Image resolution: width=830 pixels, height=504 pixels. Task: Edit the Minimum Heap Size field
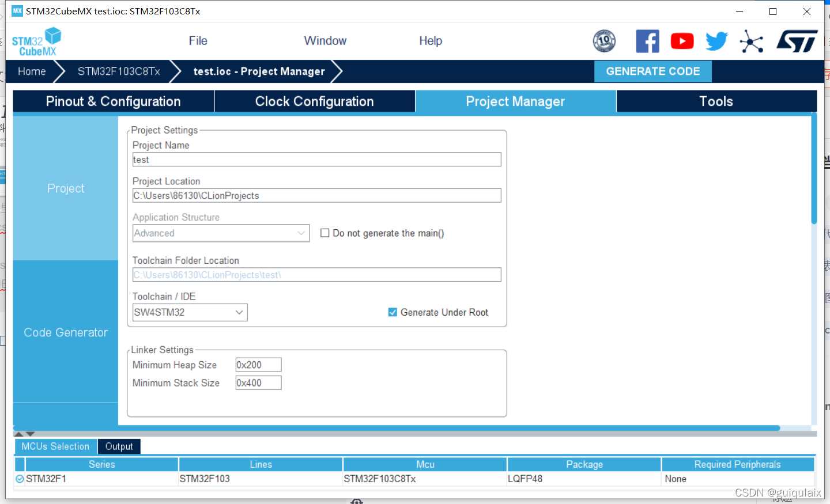(258, 365)
